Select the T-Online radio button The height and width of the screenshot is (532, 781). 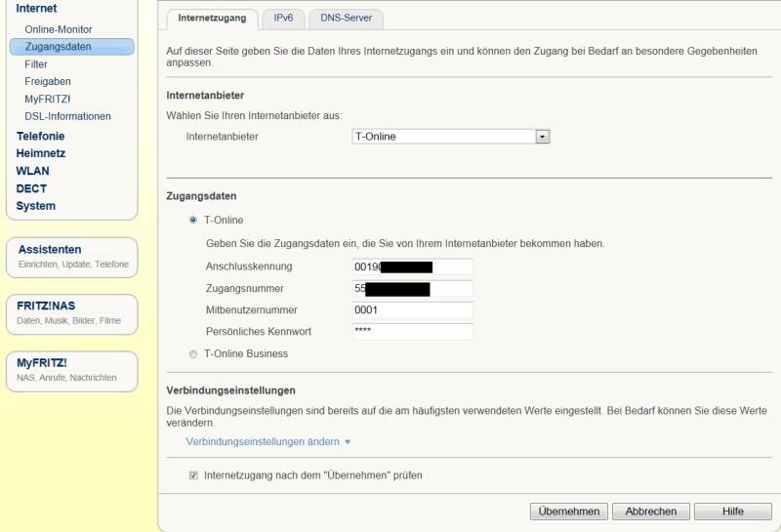[192, 221]
